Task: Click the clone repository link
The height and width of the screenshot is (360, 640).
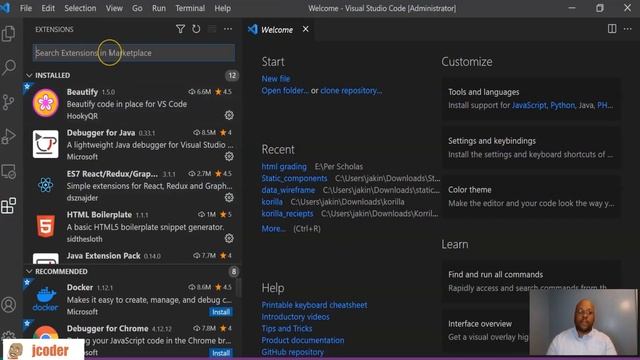Action: (351, 91)
